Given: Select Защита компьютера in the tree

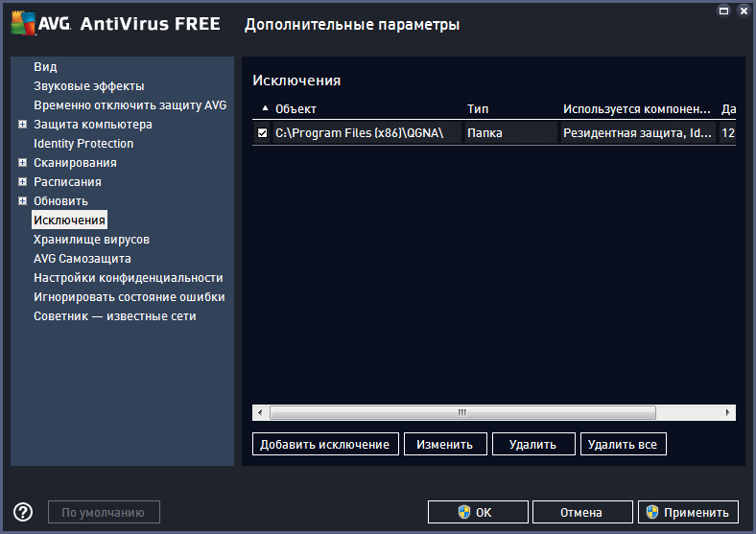Looking at the screenshot, I should 92,125.
